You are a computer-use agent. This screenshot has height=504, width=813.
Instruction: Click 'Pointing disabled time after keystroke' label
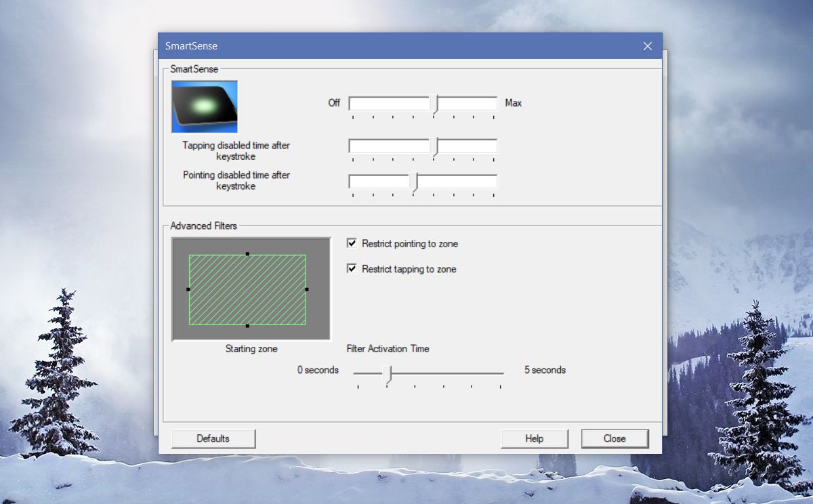tap(236, 180)
